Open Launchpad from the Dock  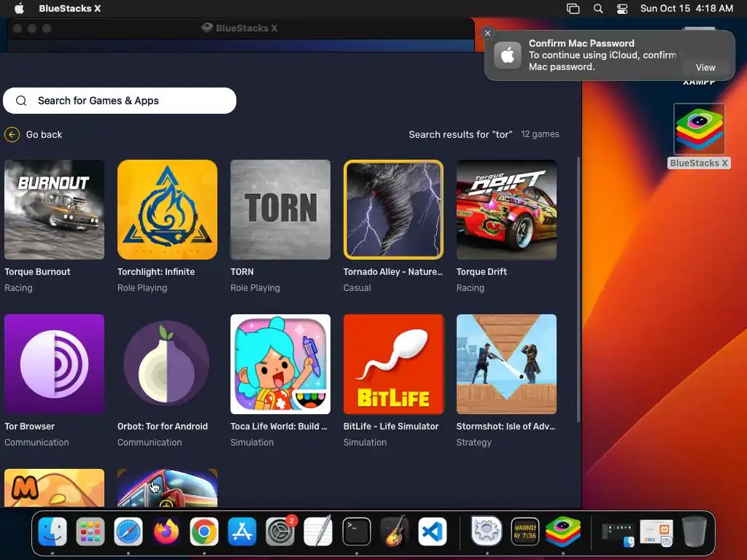pos(90,532)
